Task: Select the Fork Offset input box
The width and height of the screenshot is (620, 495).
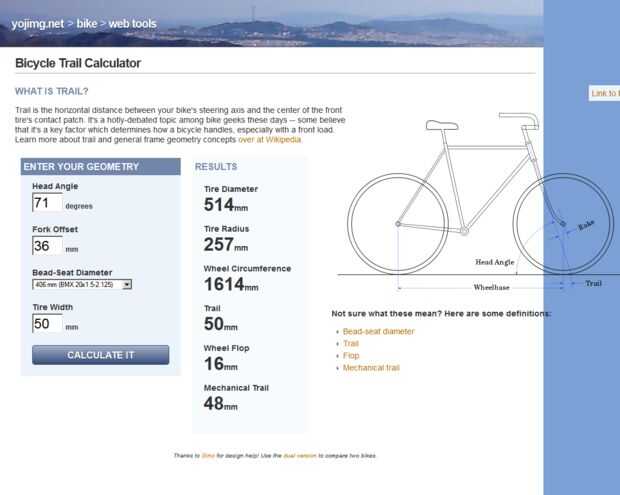Action: tap(47, 246)
